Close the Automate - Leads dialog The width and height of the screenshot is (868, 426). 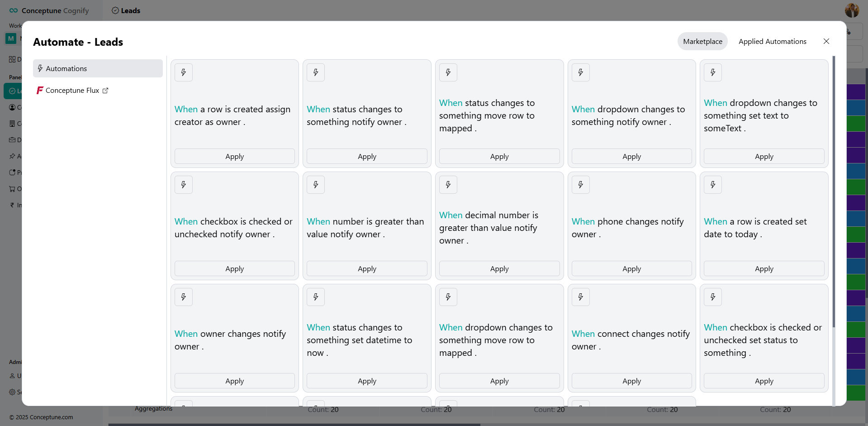826,41
